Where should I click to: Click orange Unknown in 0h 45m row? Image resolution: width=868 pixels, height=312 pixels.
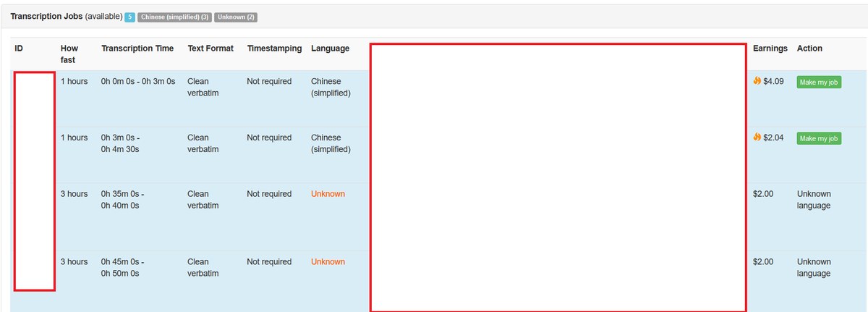click(x=328, y=262)
